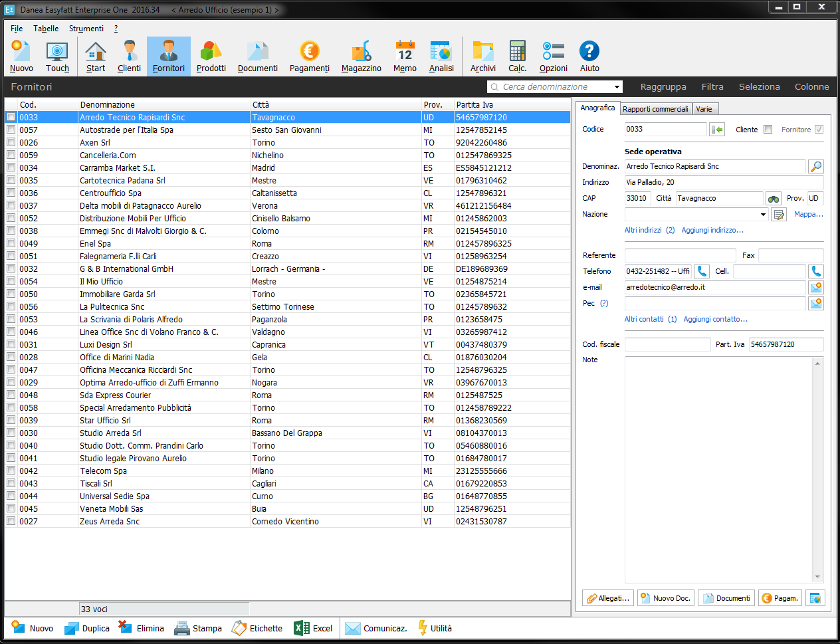This screenshot has height=644, width=840.
Task: Open the Opzioni settings
Action: [554, 56]
